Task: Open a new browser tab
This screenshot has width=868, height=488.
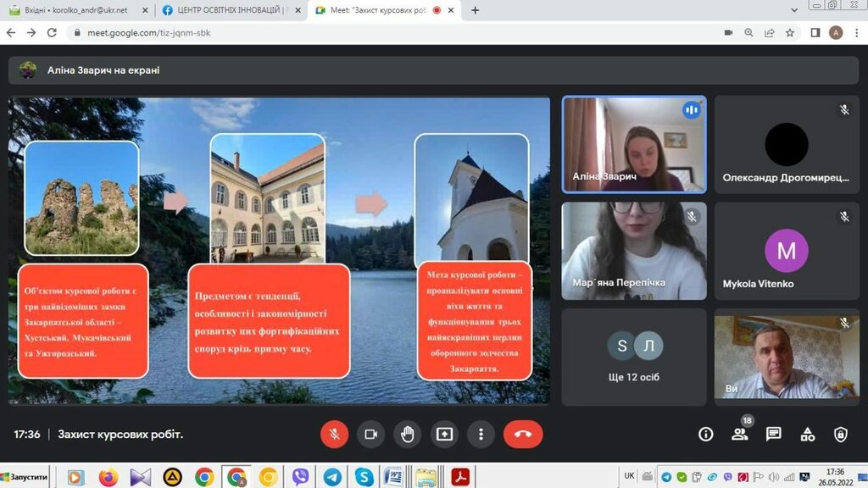Action: (475, 10)
